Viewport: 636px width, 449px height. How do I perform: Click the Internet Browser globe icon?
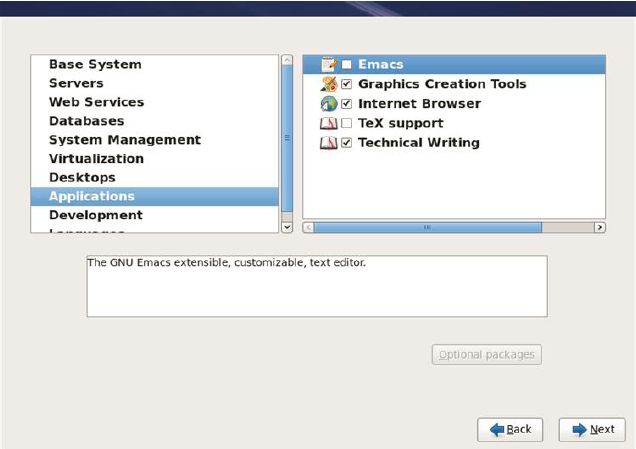tap(329, 103)
